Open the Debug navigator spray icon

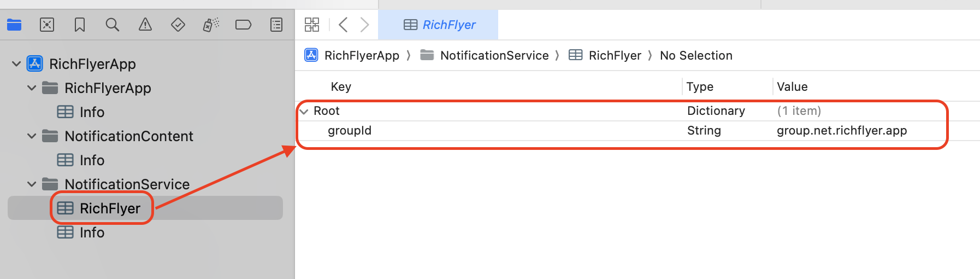tap(211, 25)
